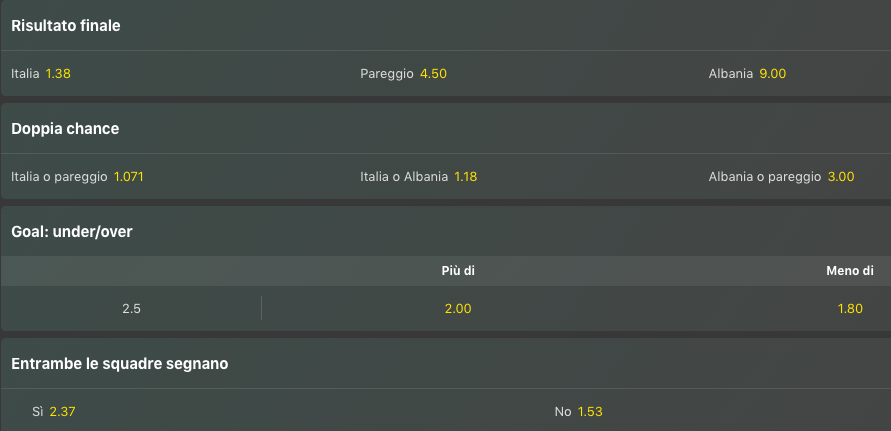The width and height of the screenshot is (891, 431).
Task: Pick Albania o pareggio 3.00
Action: pyautogui.click(x=841, y=177)
